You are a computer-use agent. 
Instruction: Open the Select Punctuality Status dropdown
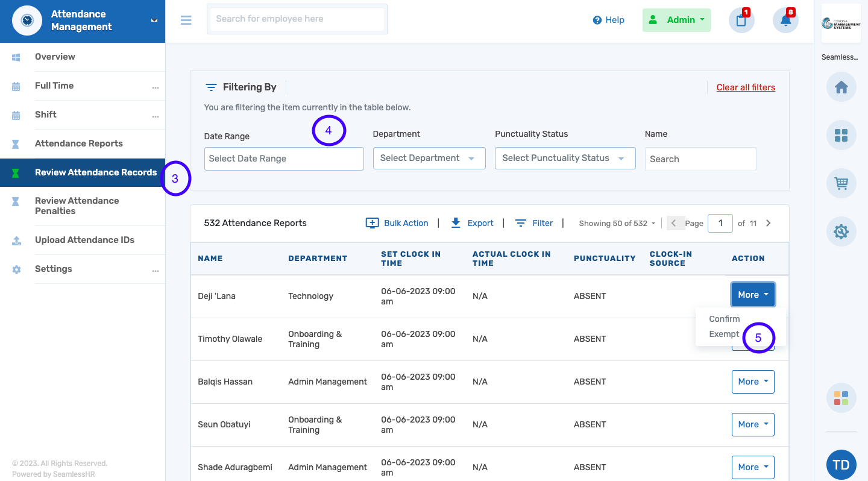(x=565, y=158)
